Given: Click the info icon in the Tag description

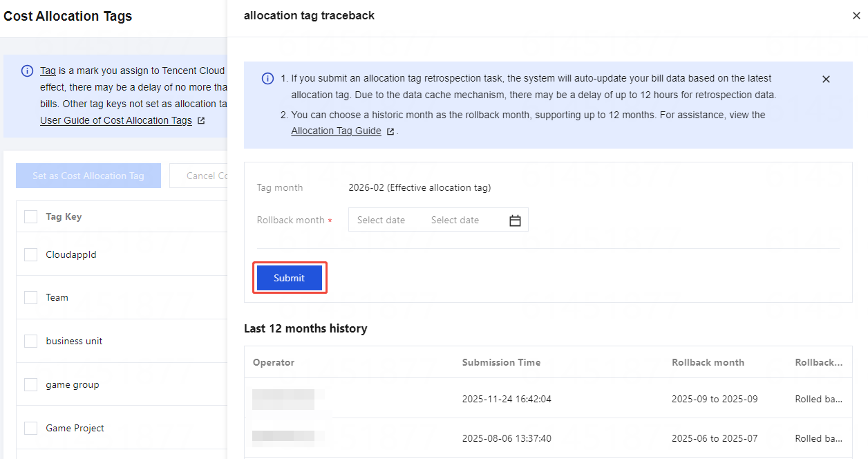Looking at the screenshot, I should tap(27, 71).
